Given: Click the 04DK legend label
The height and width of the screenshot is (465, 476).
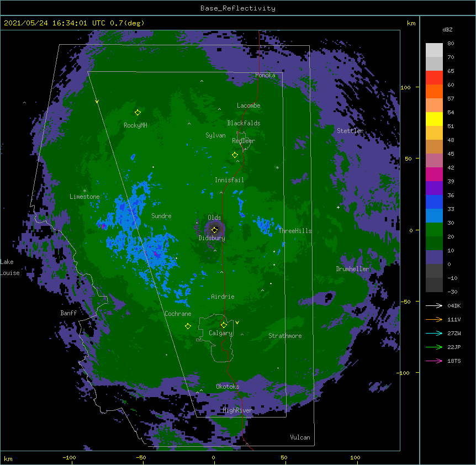Looking at the screenshot, I should (454, 305).
